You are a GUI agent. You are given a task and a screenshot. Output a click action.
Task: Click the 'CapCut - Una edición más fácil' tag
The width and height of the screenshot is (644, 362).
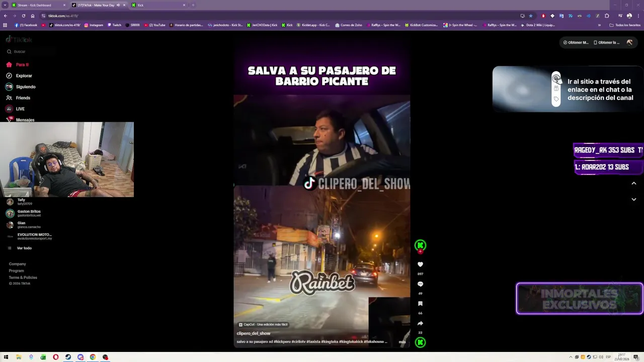(x=263, y=325)
